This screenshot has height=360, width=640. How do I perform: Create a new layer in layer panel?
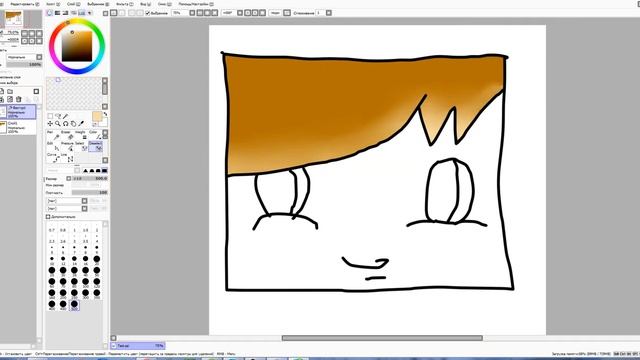point(2,91)
